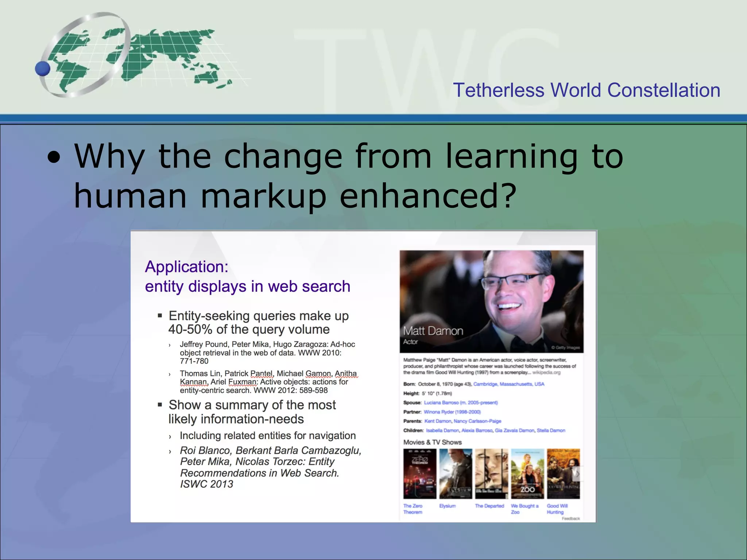Image resolution: width=747 pixels, height=560 pixels.
Task: Click the Feedback link under movies
Action: (570, 518)
